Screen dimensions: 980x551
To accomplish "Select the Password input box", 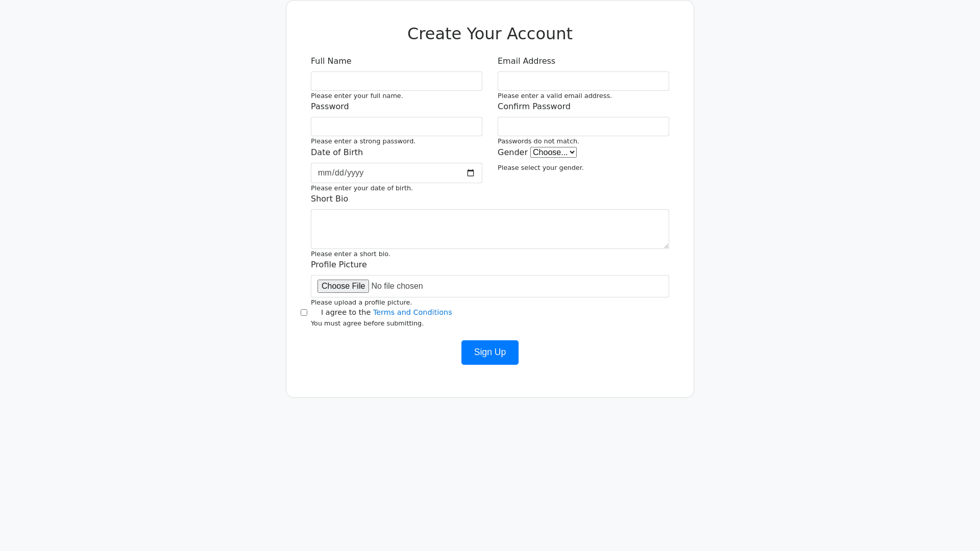I will click(397, 127).
